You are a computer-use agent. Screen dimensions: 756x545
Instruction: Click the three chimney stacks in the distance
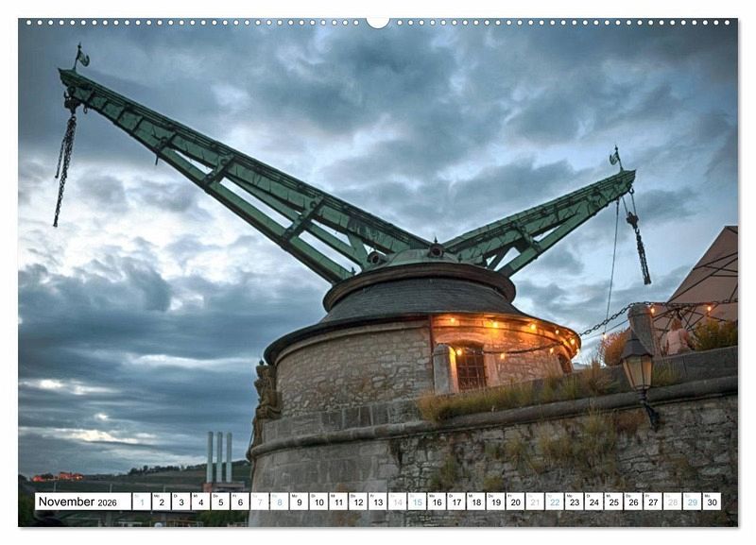(217, 457)
